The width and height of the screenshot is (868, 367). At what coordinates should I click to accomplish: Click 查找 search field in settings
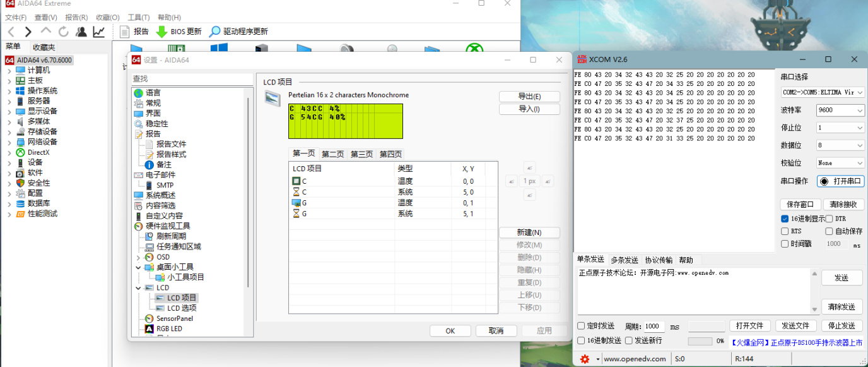[191, 79]
